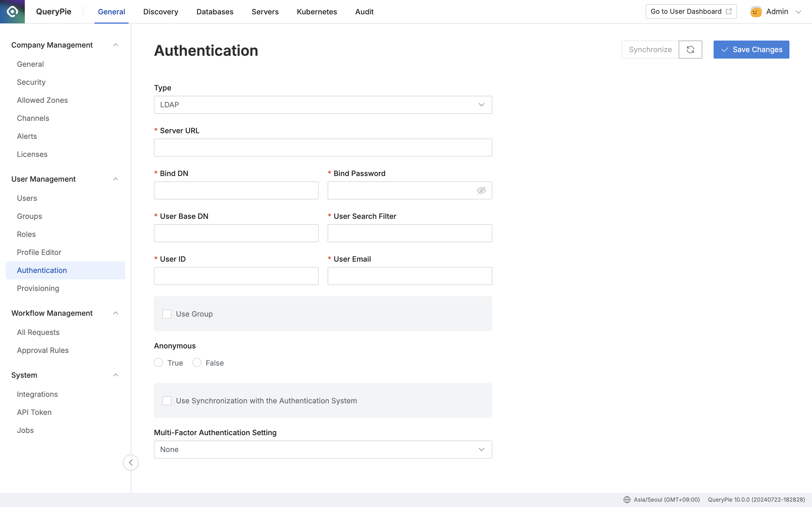Enable Use Synchronization with Authentication System

click(167, 401)
